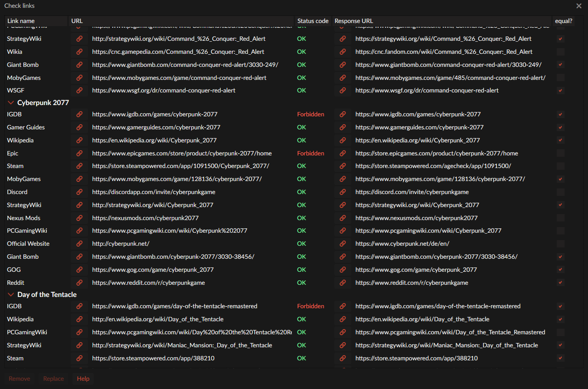Click URL link icon for Cyberpunk Wikipedia row

point(79,140)
